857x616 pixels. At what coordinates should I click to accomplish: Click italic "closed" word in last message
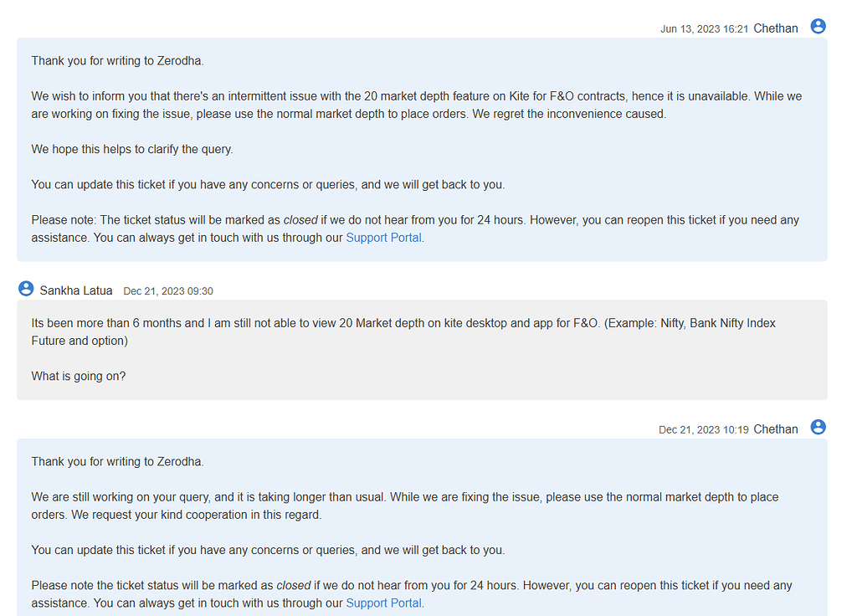(294, 585)
